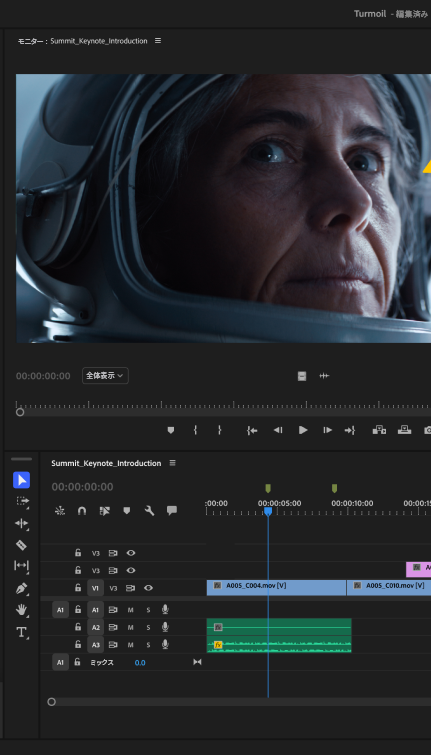Toggle Linked Selection in the timeline
Screen dimensions: 431x755
[104, 511]
